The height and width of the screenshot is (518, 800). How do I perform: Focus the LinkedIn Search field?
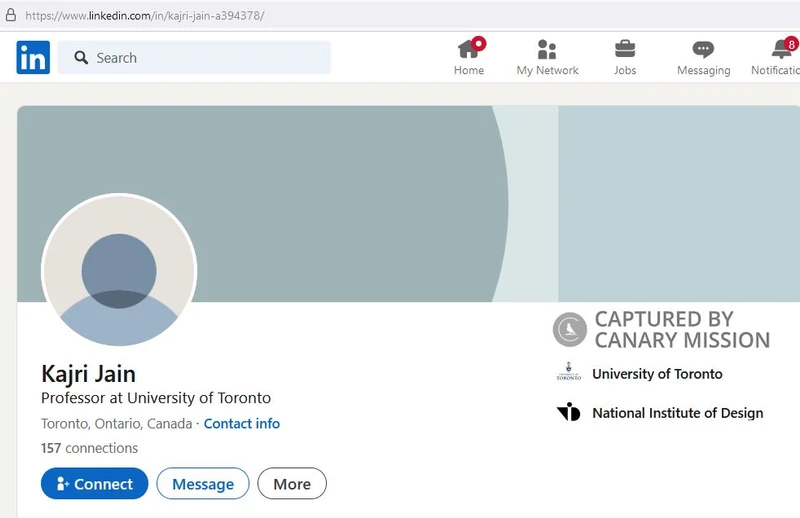tap(194, 57)
